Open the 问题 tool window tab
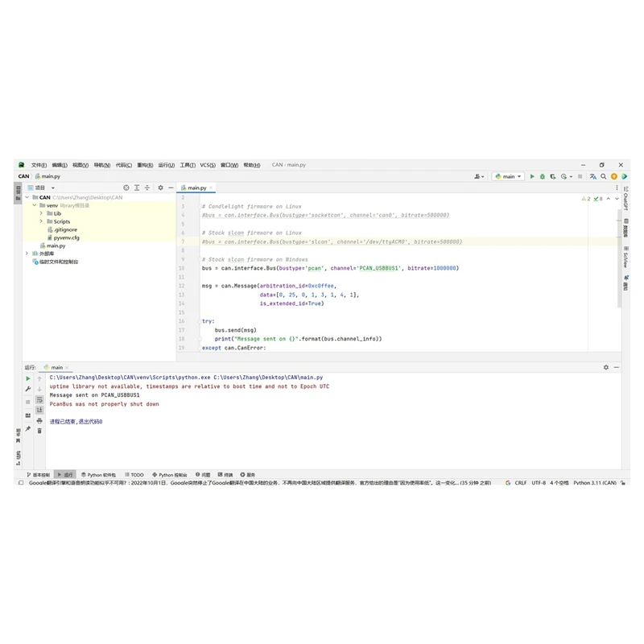Viewport: 644px width, 644px height. coord(204,475)
